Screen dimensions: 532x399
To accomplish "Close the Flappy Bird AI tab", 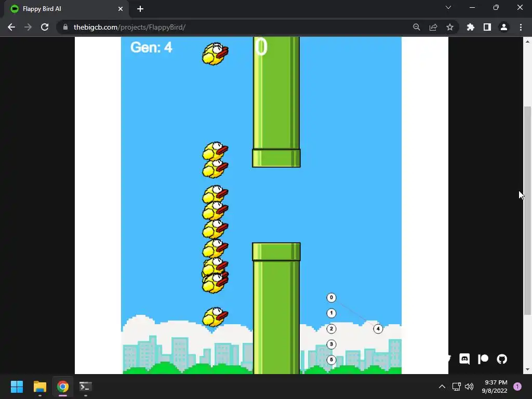I will 120,9.
